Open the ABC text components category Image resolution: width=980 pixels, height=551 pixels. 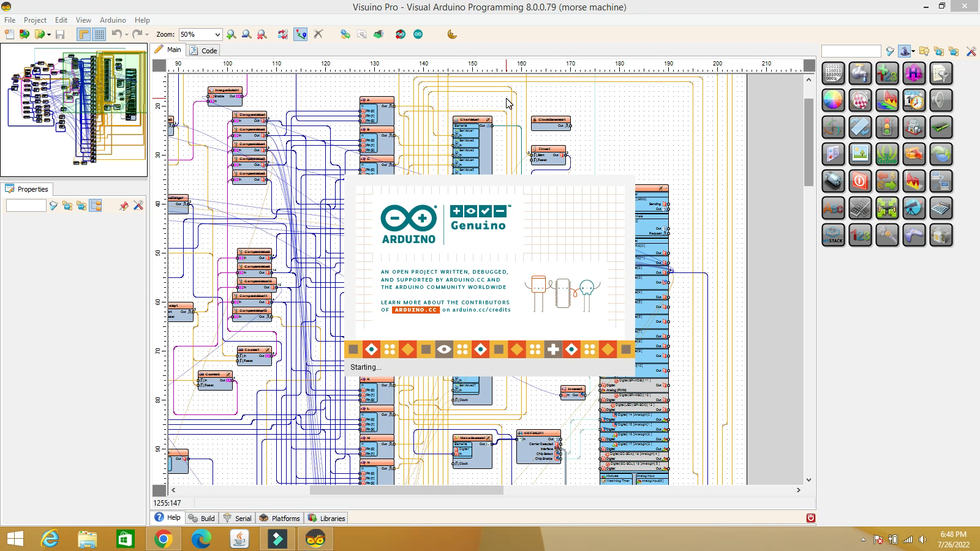834,209
